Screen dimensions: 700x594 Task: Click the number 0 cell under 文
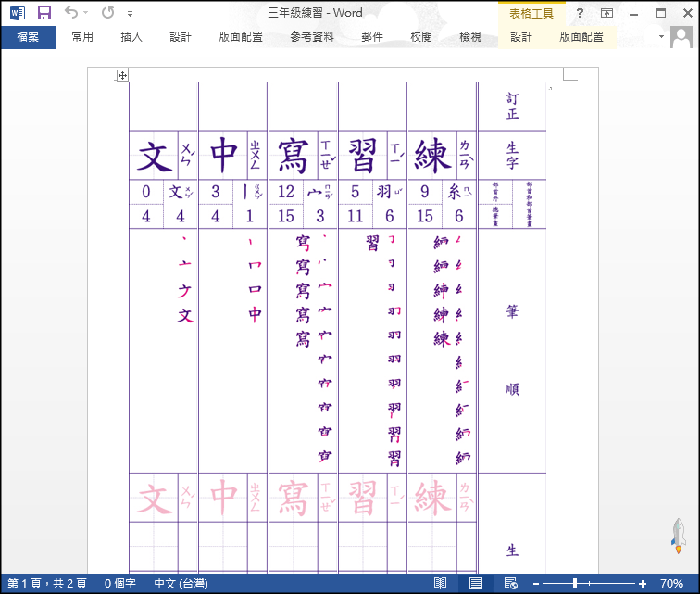tap(146, 192)
